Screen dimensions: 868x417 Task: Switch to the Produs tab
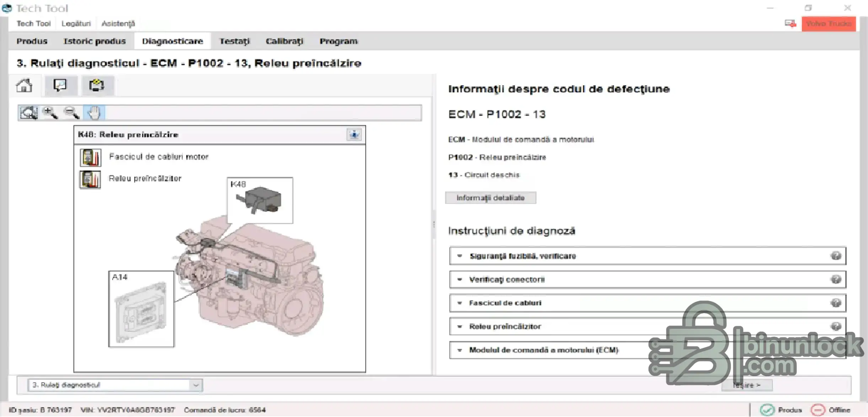[32, 41]
